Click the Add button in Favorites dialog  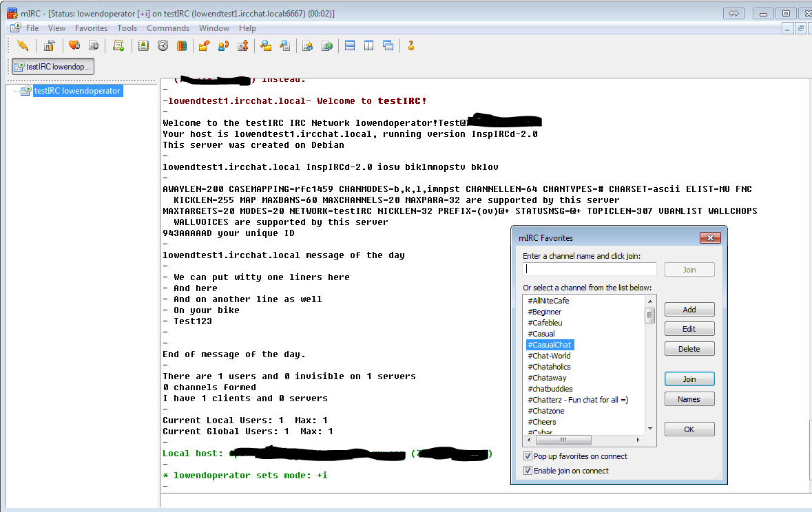tap(689, 310)
